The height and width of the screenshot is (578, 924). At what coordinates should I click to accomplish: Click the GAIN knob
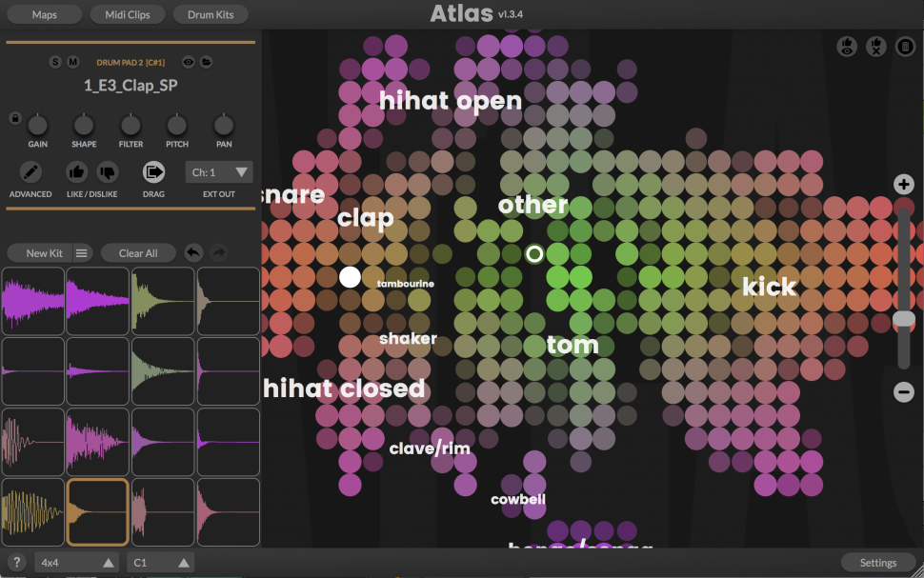[38, 125]
